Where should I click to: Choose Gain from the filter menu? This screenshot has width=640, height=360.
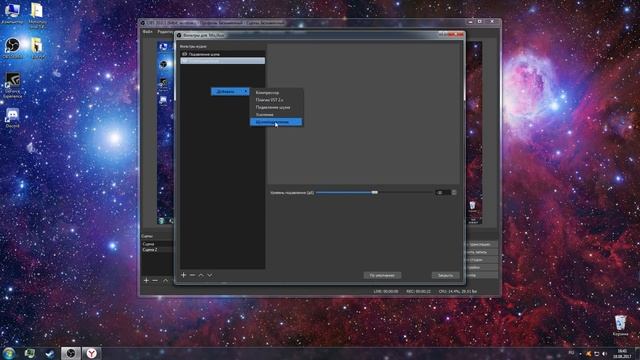276,115
